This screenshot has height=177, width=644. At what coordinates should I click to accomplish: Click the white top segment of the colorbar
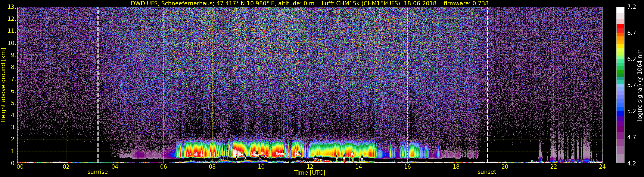tap(620, 10)
